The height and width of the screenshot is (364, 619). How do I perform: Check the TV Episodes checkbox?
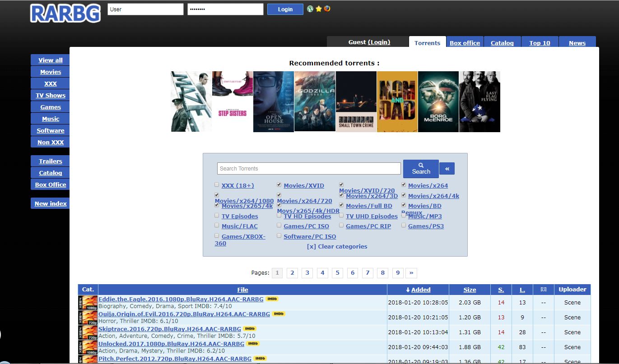point(217,215)
